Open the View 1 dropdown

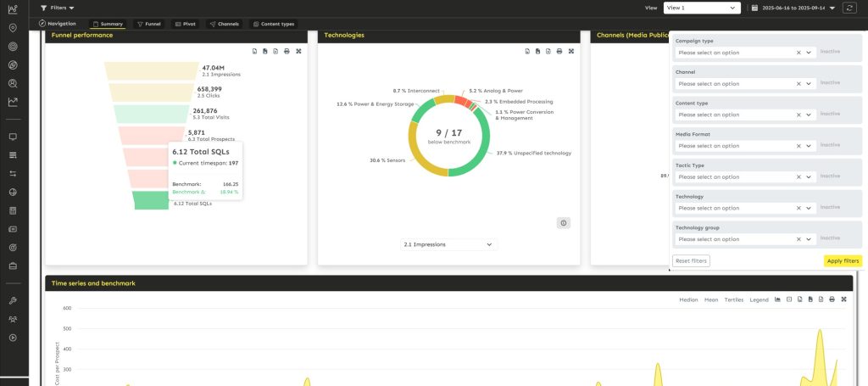702,8
